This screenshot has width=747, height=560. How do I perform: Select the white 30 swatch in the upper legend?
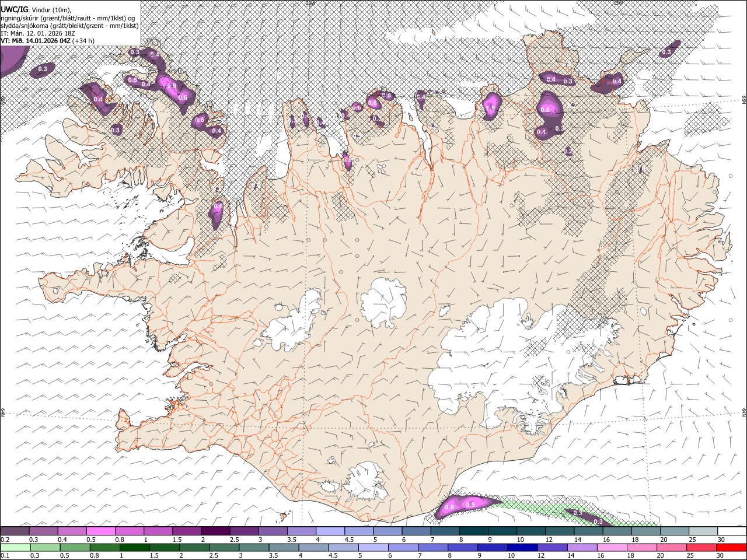732,531
